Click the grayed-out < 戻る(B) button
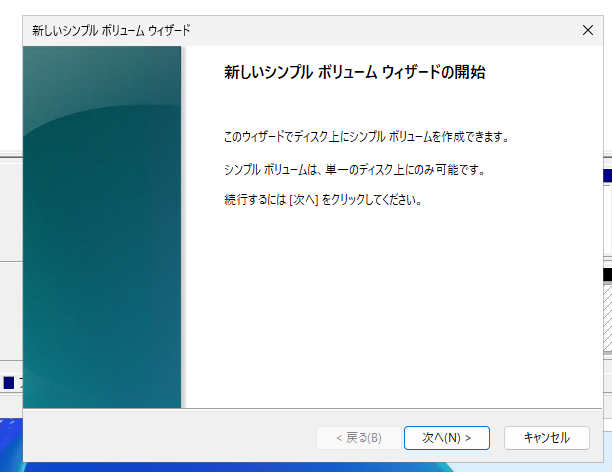Screen dimensions: 612x472 [x=357, y=437]
